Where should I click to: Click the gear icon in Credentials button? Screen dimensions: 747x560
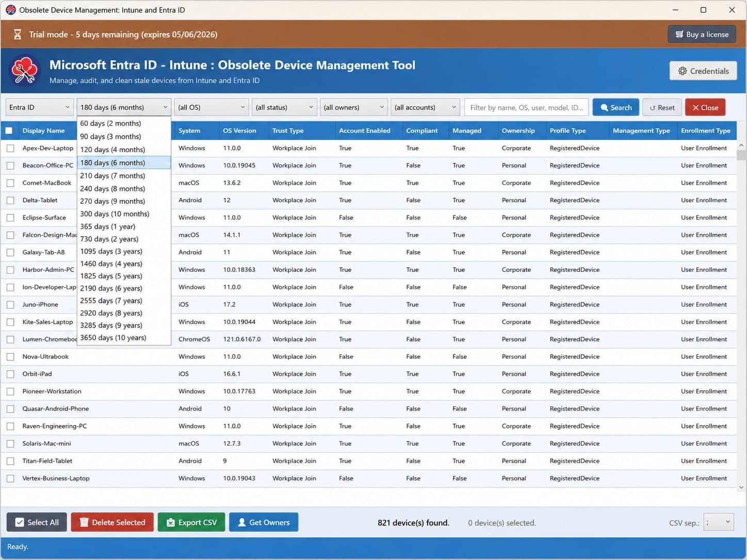(683, 71)
